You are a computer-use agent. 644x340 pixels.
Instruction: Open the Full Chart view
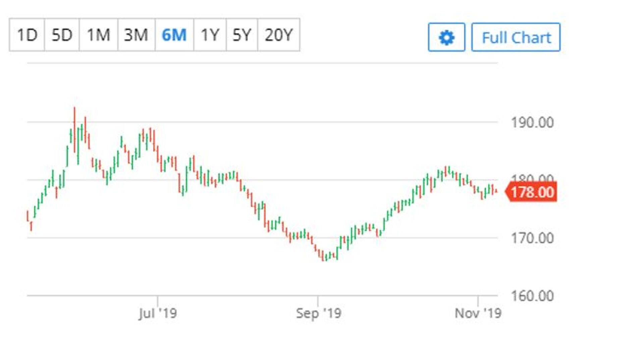click(516, 37)
